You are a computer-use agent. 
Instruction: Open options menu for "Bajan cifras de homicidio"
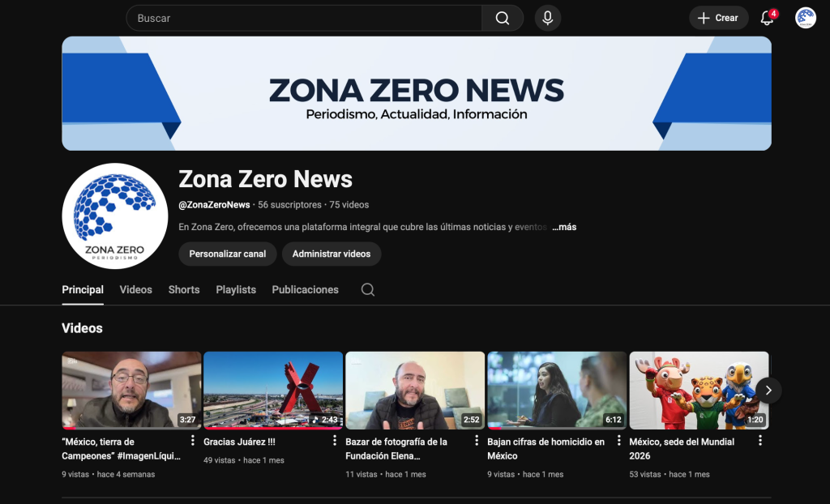[x=618, y=441]
